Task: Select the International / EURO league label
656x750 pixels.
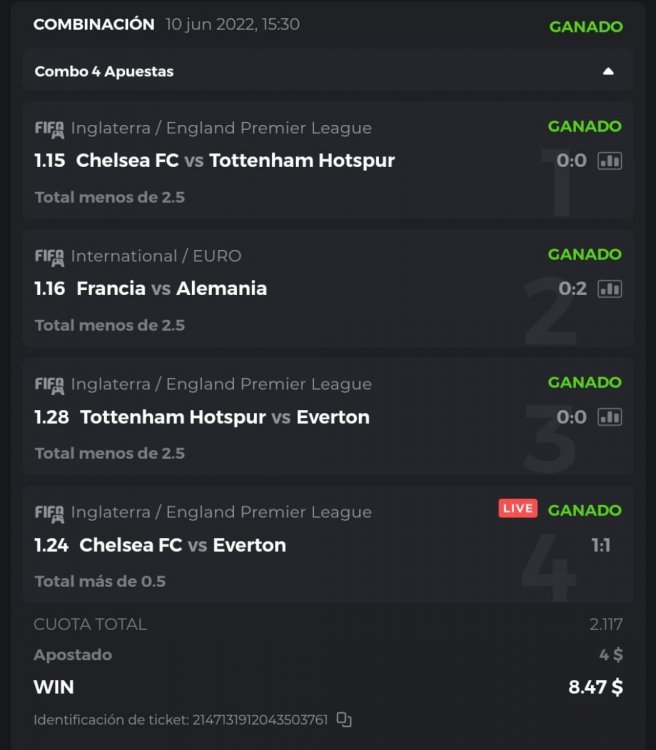Action: tap(156, 256)
